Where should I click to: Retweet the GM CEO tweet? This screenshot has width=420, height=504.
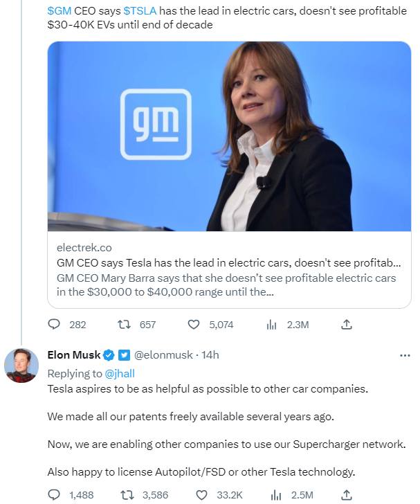pos(125,324)
